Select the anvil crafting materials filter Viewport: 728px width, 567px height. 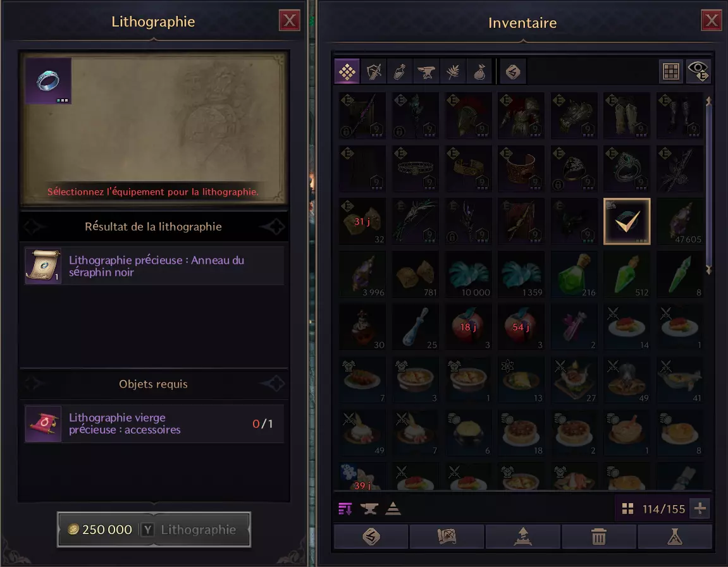[426, 71]
